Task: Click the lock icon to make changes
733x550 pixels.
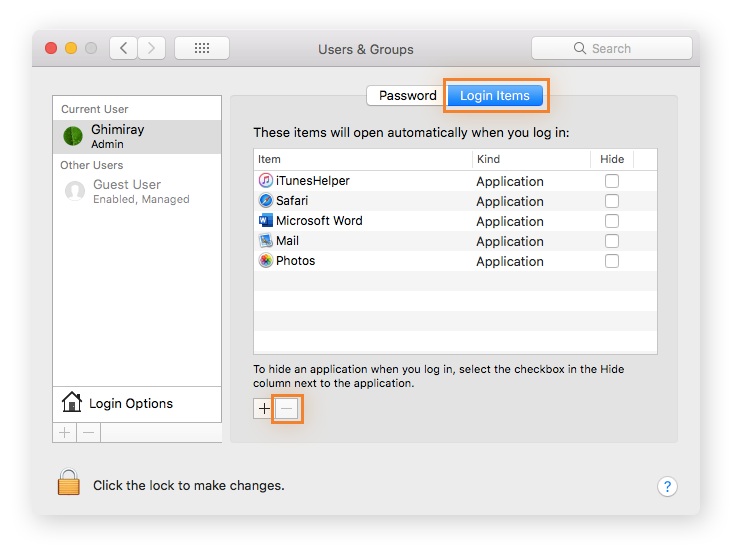Action: (68, 484)
